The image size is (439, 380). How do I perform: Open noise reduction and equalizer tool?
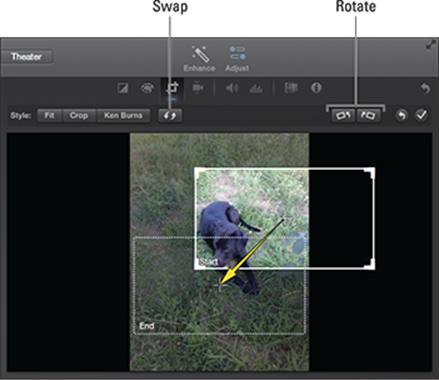pyautogui.click(x=256, y=89)
